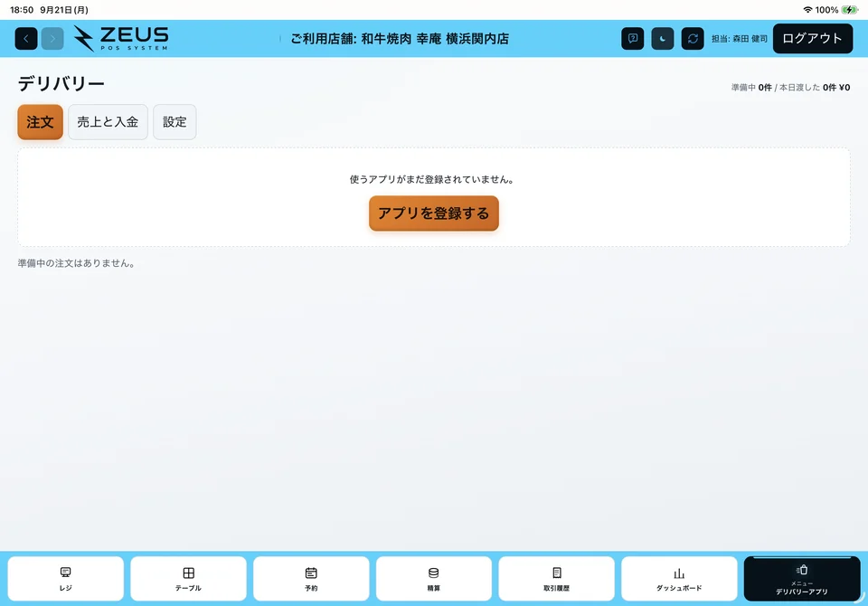Click the デリバリー page heading
Image resolution: width=868 pixels, height=606 pixels.
(61, 83)
